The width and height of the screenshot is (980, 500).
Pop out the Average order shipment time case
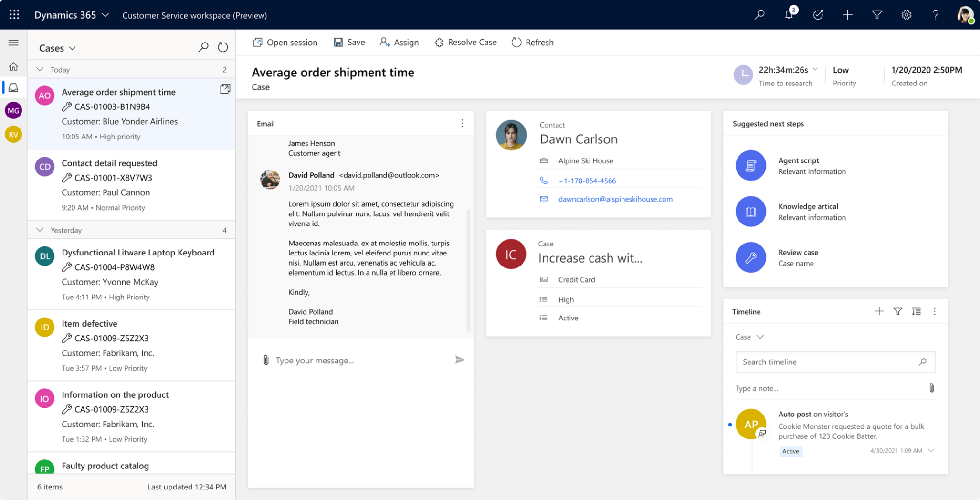(225, 89)
